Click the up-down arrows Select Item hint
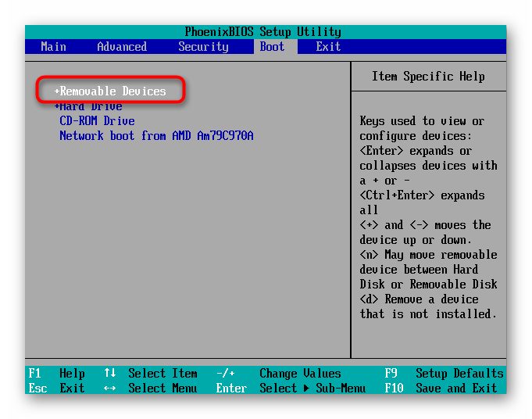This screenshot has height=419, width=532. [151, 374]
